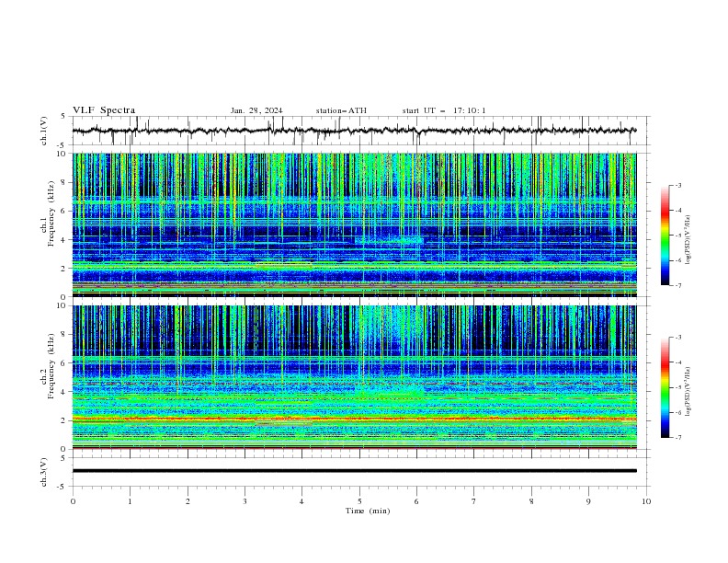Click the "ch.1(V)" axis label
The height and width of the screenshot is (563, 728).
(44, 131)
